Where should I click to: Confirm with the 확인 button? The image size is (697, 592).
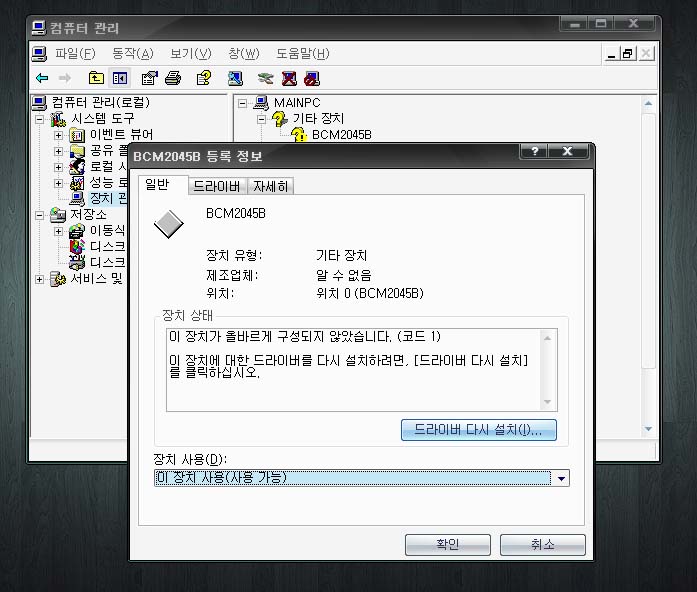tap(448, 544)
